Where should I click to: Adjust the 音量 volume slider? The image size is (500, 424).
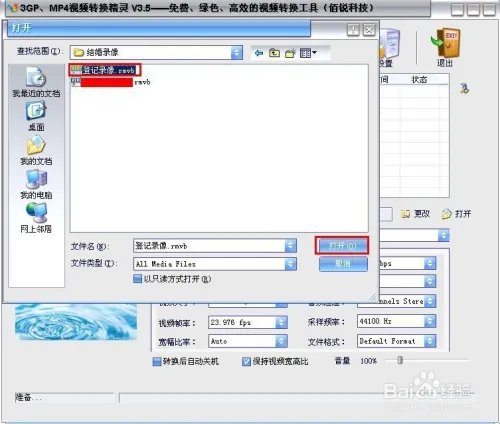pyautogui.click(x=400, y=360)
